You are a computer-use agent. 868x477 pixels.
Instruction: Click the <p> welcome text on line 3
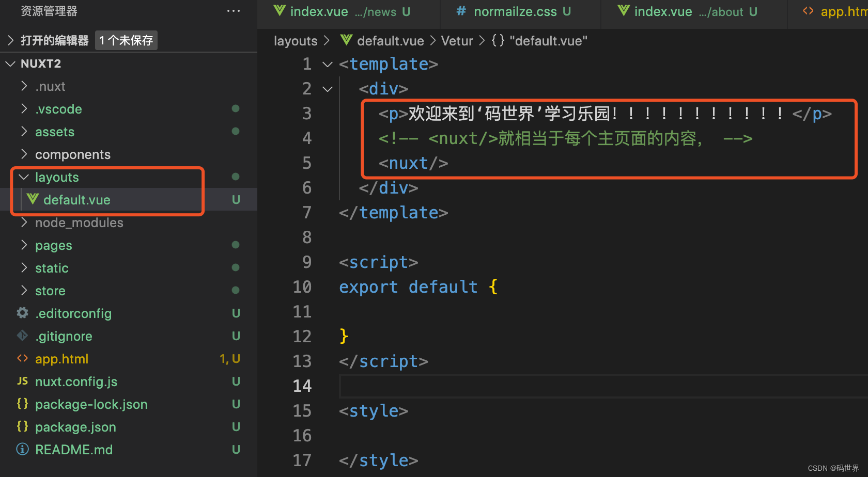[605, 114]
